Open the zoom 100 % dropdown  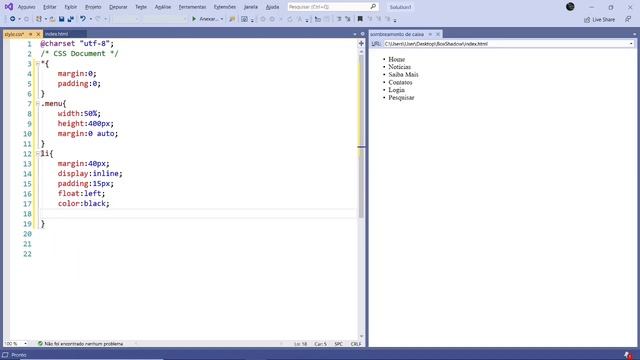(25, 344)
